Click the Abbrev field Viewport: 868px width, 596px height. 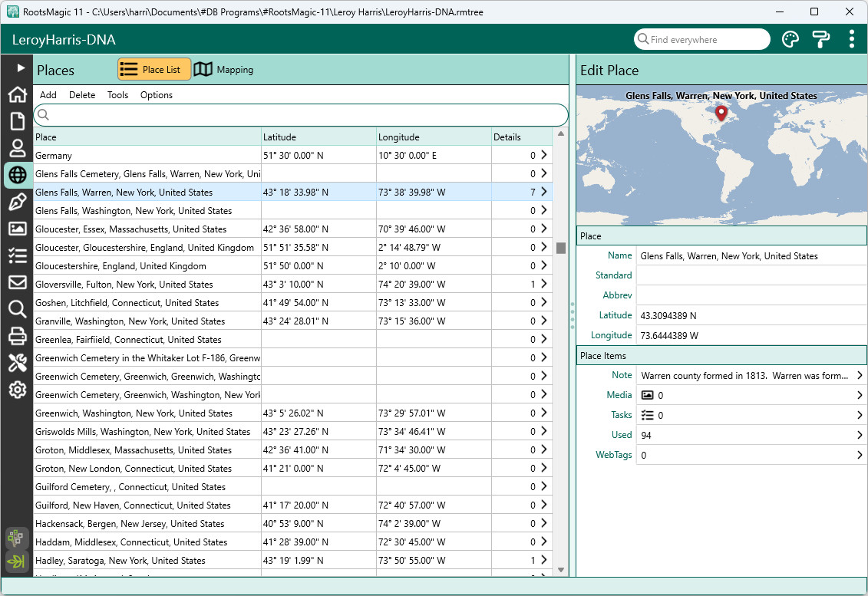pyautogui.click(x=752, y=295)
